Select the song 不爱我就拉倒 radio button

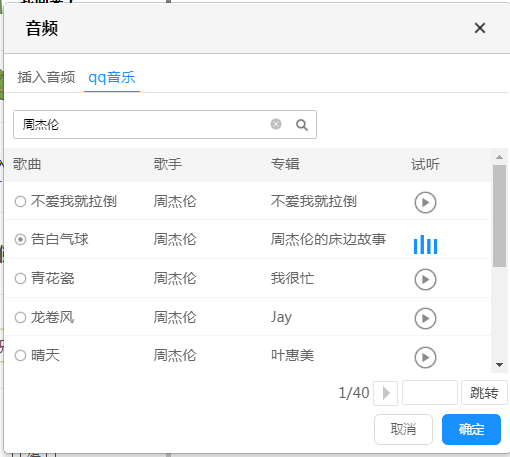point(20,201)
